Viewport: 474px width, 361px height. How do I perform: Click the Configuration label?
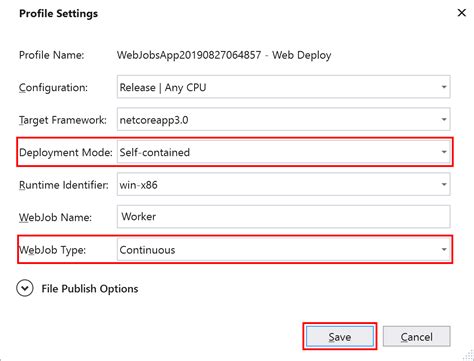pyautogui.click(x=53, y=87)
